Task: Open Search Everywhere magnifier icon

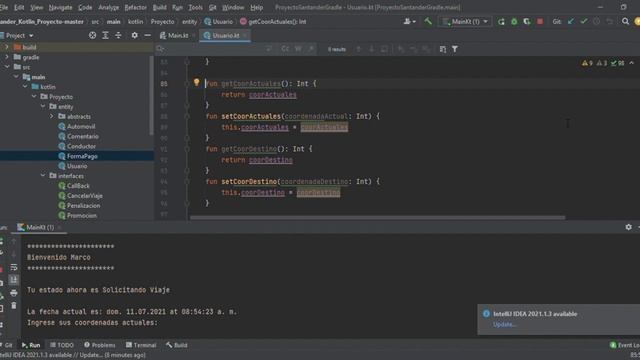Action: pyautogui.click(x=625, y=22)
